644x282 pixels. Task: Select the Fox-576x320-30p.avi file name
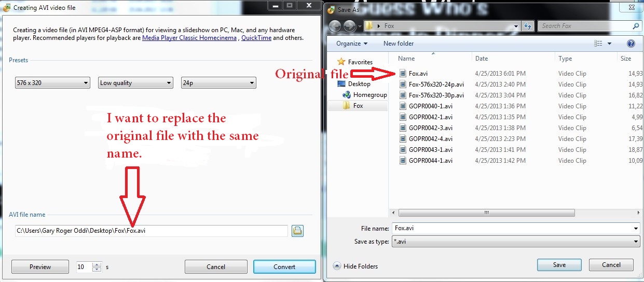click(436, 95)
